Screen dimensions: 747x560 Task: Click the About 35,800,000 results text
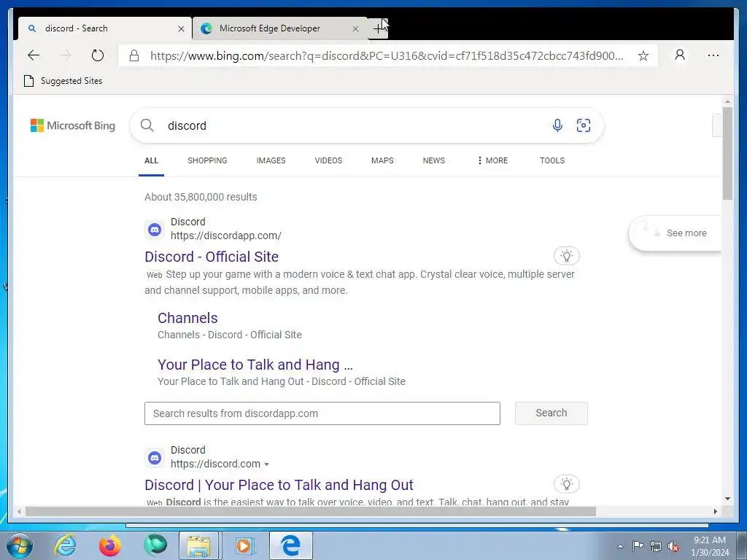coord(201,197)
